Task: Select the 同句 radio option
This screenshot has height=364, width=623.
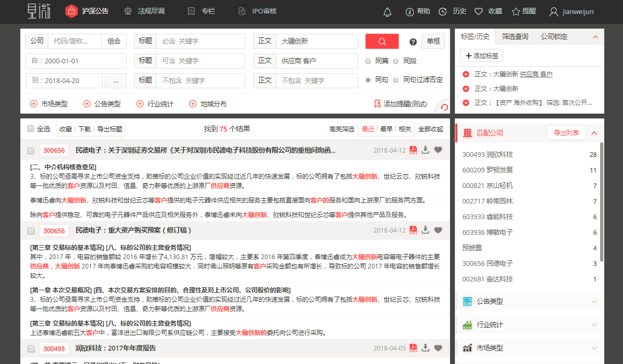Action: click(x=368, y=80)
